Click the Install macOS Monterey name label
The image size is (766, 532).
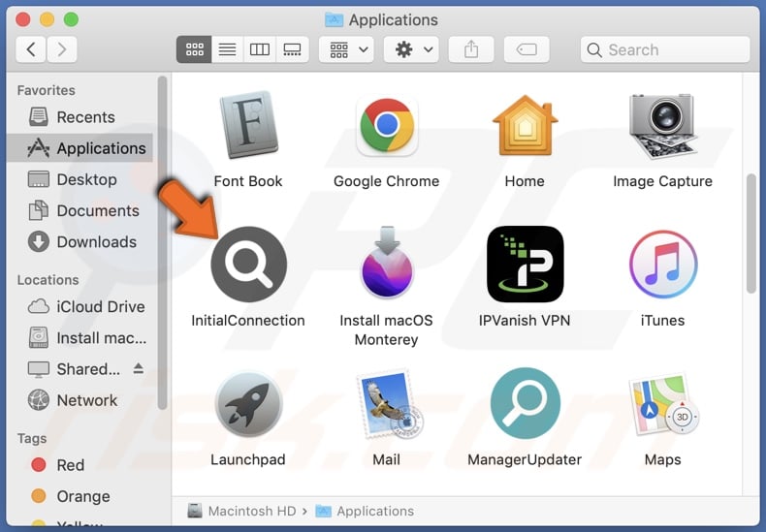click(387, 329)
